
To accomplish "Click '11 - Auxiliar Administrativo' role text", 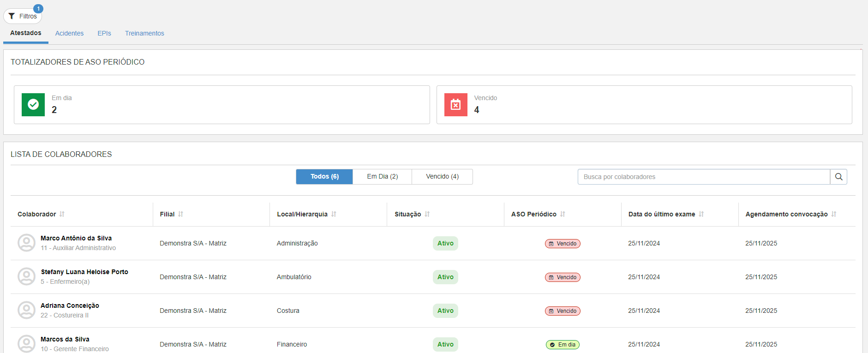I will 78,248.
